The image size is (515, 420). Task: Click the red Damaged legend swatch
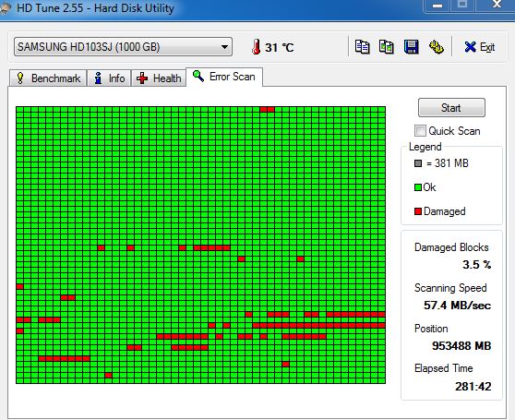click(x=418, y=211)
